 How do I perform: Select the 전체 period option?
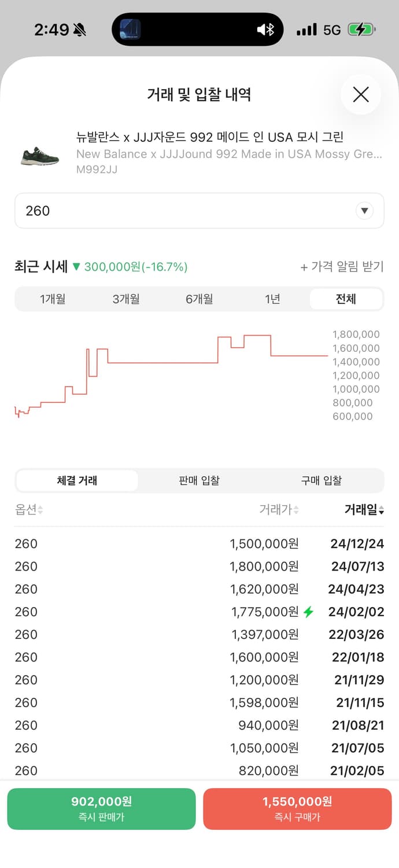pyautogui.click(x=346, y=299)
